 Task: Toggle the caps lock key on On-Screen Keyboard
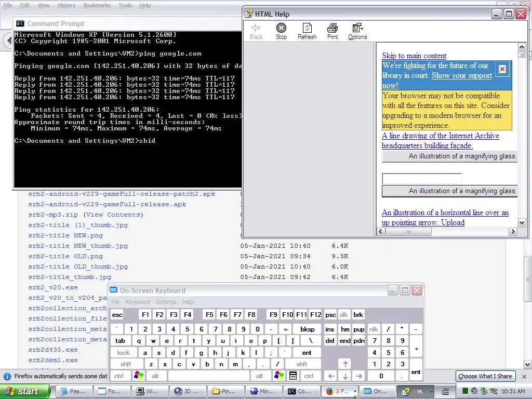(123, 353)
